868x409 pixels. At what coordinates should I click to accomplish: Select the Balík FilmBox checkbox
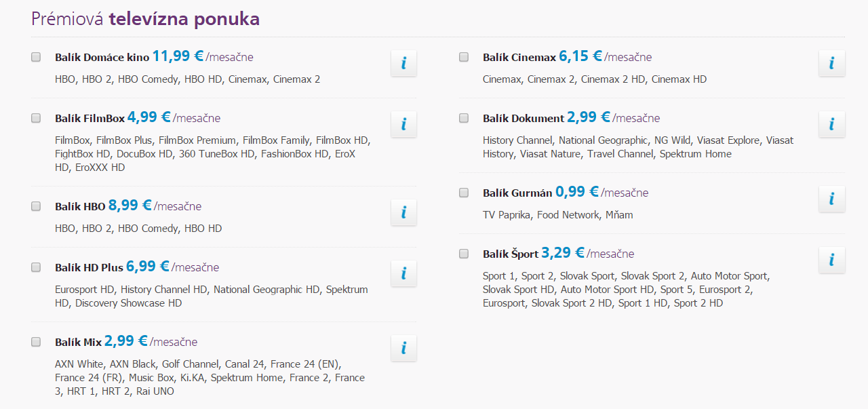[36, 118]
